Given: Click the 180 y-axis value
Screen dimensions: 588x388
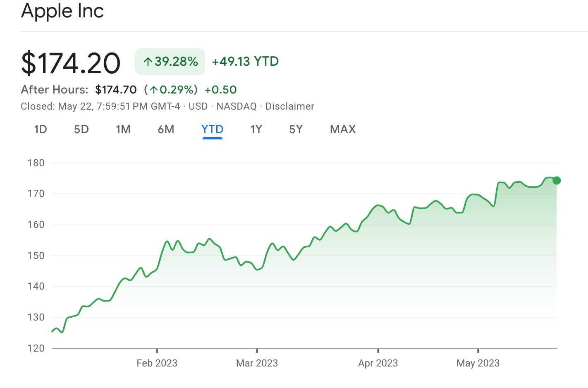Looking at the screenshot, I should click(x=36, y=163).
